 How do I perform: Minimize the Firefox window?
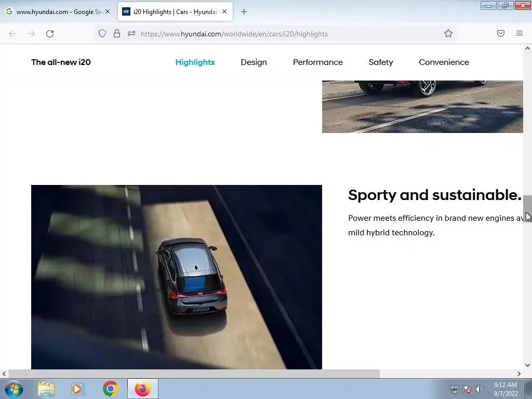tap(488, 5)
